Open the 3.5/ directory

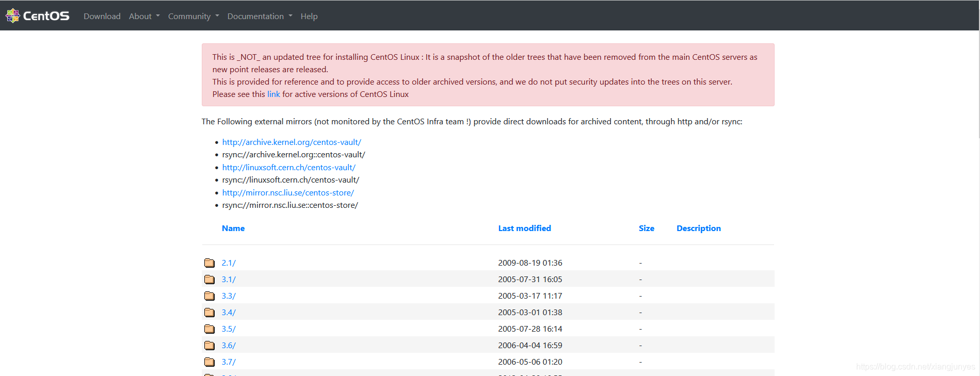coord(229,329)
